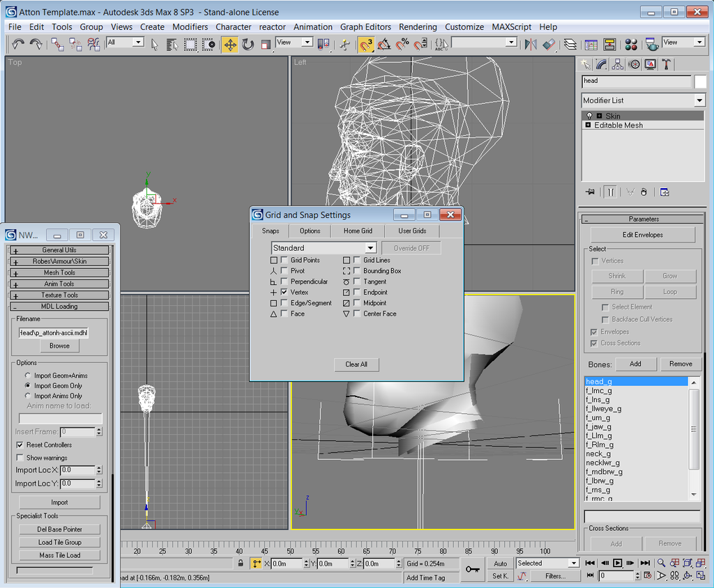Click Go to End playback button

[645, 563]
